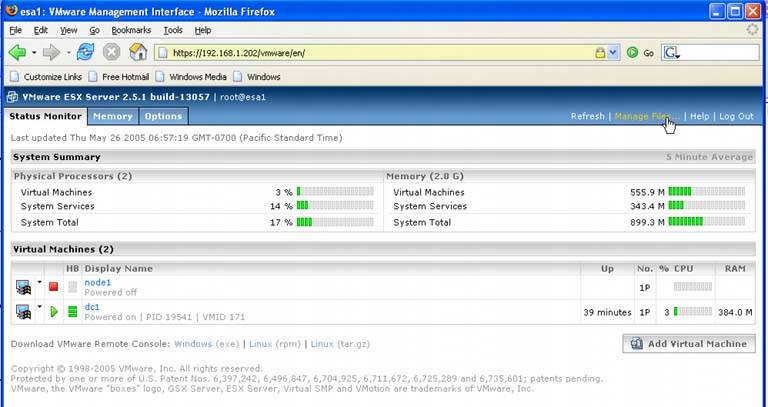Open the Edit menu
This screenshot has width=768, height=407.
pyautogui.click(x=41, y=30)
